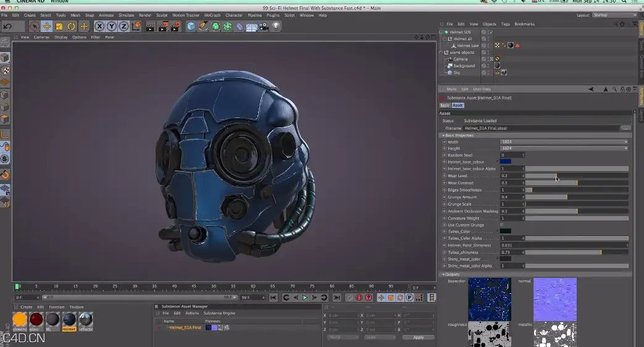Open the Height dropdown
Screen dimensions: 644x347
[x=564, y=148]
